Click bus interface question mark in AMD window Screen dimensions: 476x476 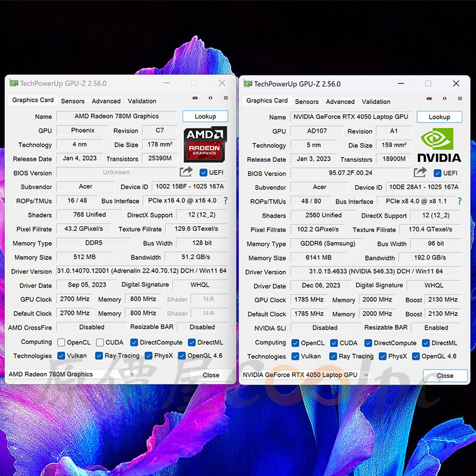click(x=226, y=201)
